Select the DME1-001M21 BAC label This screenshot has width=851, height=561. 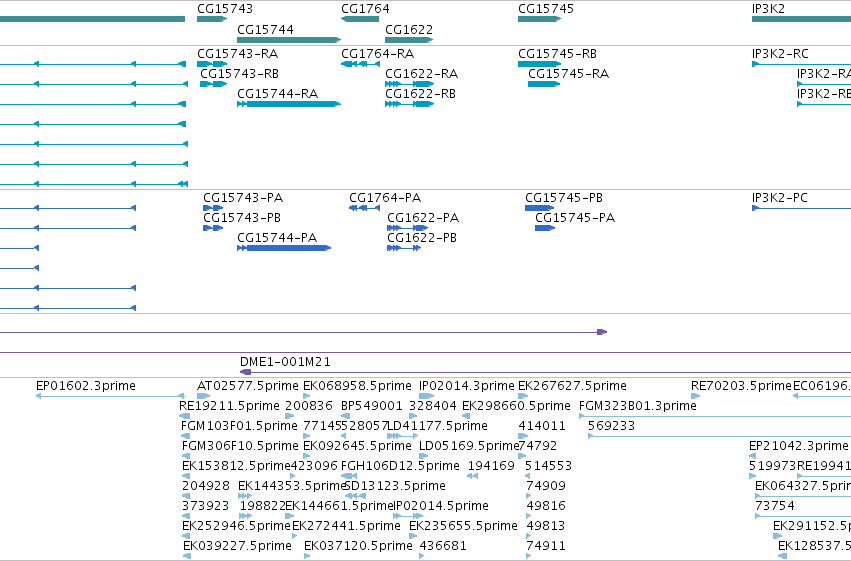click(x=285, y=362)
